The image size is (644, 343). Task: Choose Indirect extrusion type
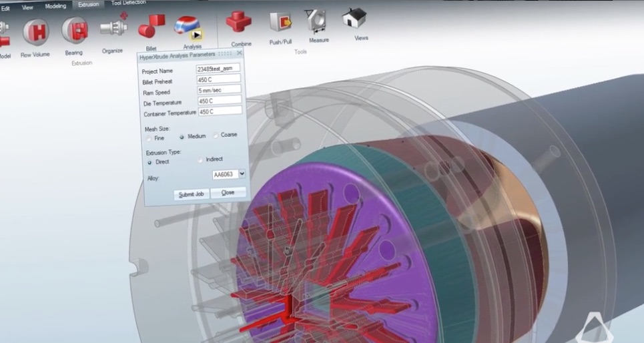(x=200, y=159)
